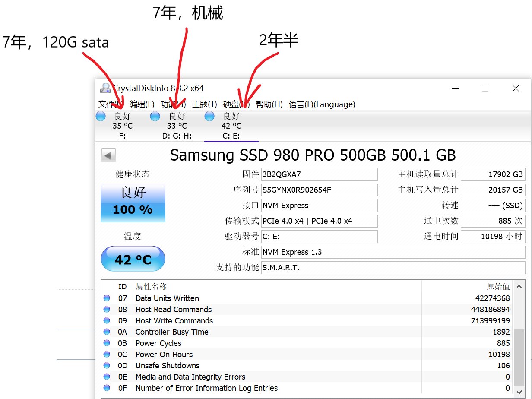This screenshot has width=532, height=399.
Task: Select the Host Write Commands row
Action: tap(307, 321)
